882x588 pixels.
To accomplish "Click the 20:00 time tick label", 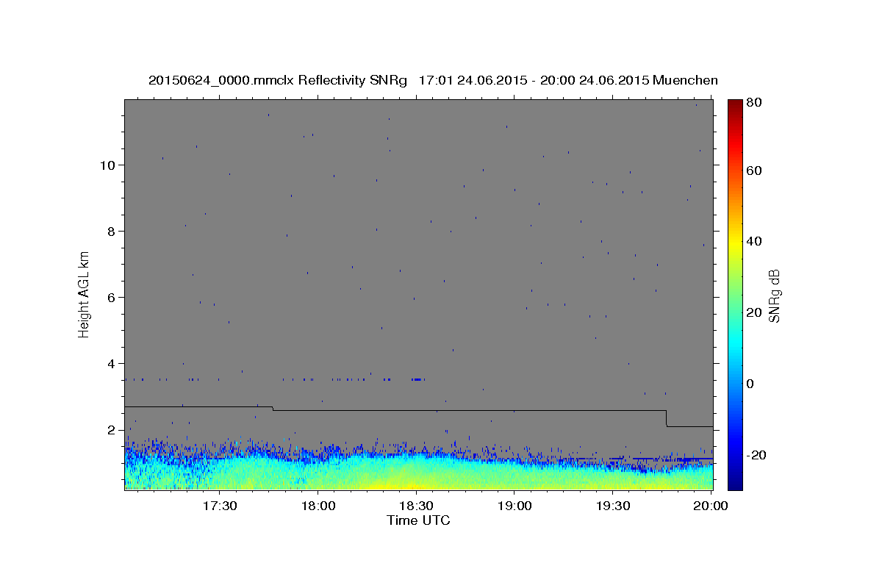I will 711,506.
